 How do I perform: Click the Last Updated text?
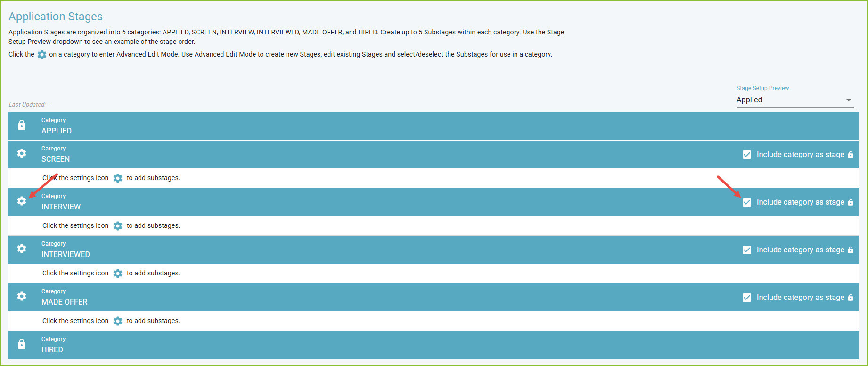coord(30,105)
